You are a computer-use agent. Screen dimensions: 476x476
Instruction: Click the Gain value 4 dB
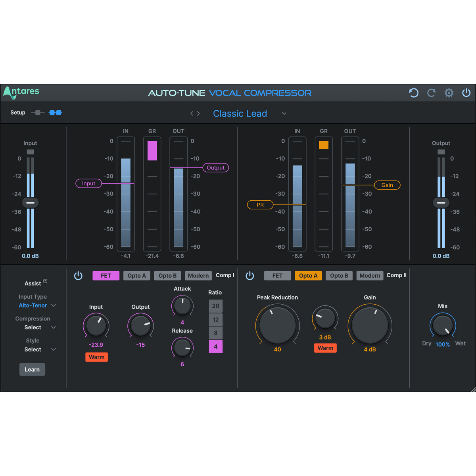[370, 349]
